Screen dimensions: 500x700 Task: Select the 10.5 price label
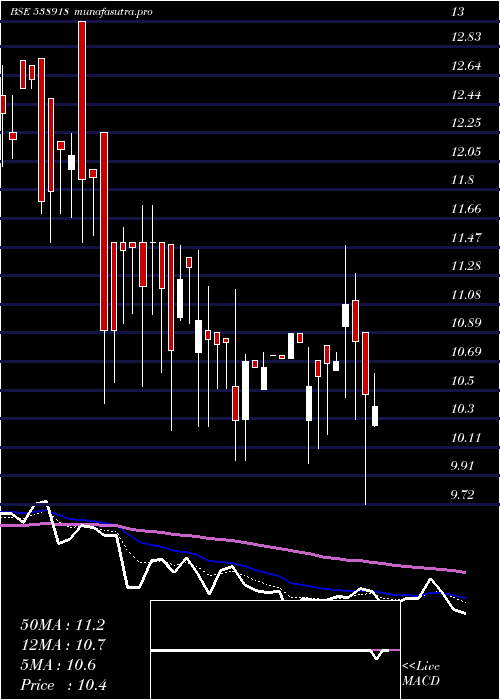(462, 380)
